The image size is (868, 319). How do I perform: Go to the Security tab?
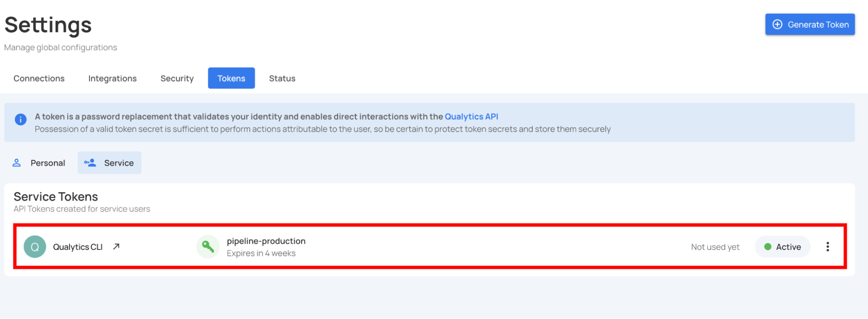pyautogui.click(x=177, y=78)
